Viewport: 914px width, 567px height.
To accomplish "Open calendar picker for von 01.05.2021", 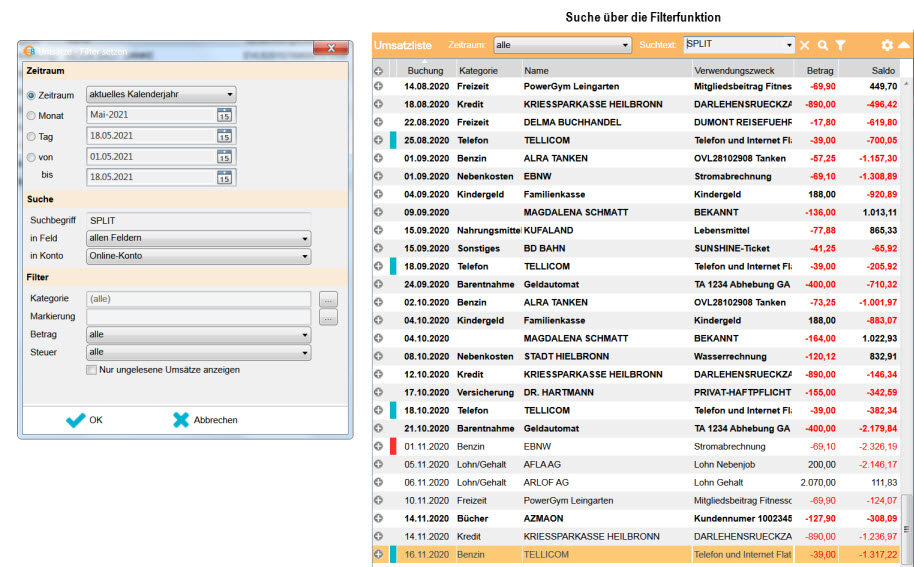I will (224, 157).
